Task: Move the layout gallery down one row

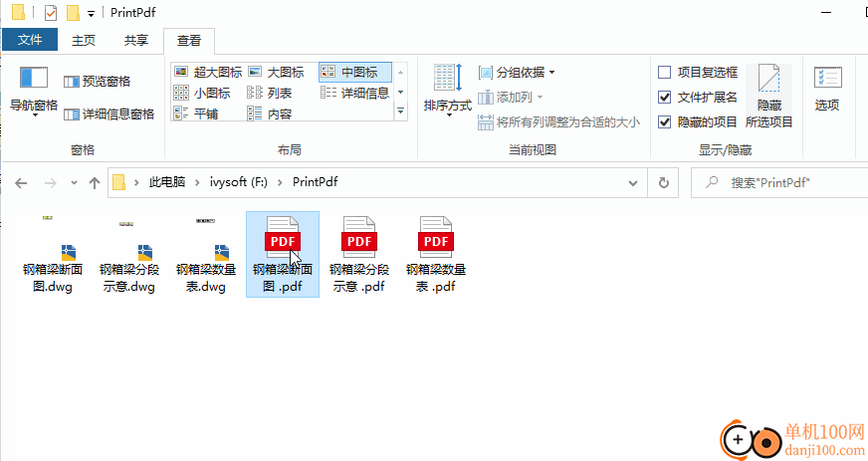Action: point(400,93)
